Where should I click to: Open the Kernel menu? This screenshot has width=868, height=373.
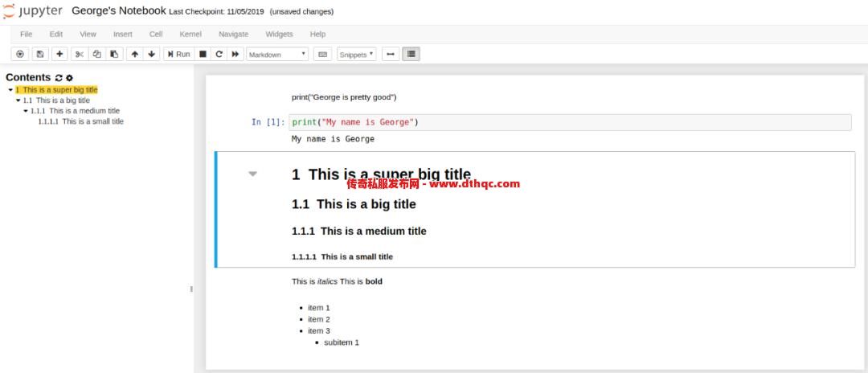pyautogui.click(x=190, y=34)
